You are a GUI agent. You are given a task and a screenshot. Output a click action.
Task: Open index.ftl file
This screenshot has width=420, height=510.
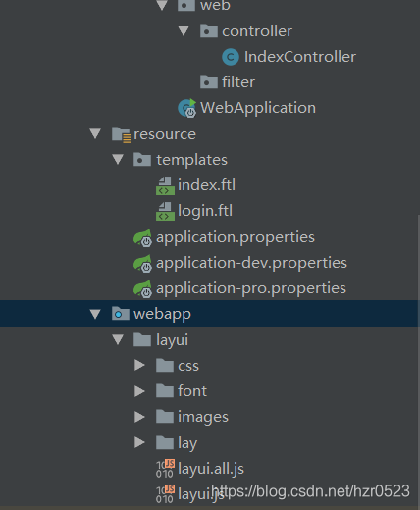(206, 185)
